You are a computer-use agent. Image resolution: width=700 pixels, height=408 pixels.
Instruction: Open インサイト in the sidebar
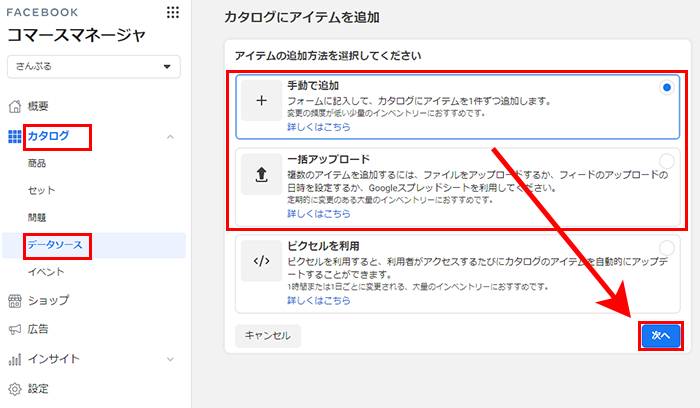(54, 359)
